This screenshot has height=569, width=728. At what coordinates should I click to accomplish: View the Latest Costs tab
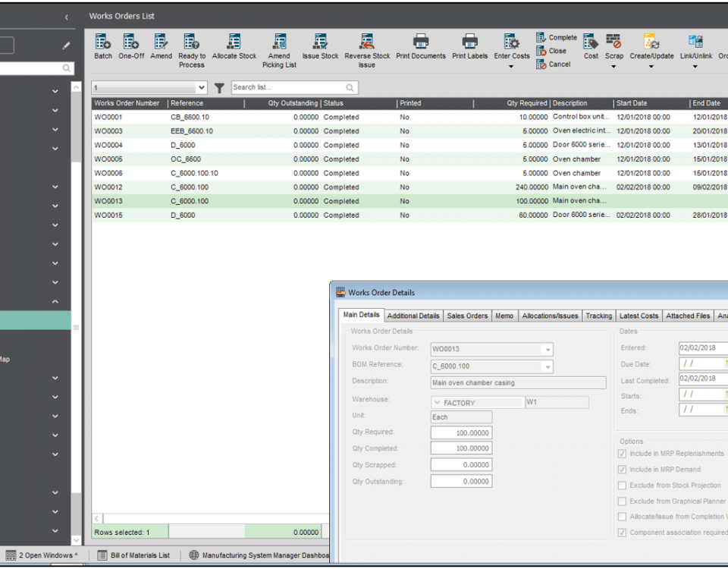pyautogui.click(x=639, y=316)
